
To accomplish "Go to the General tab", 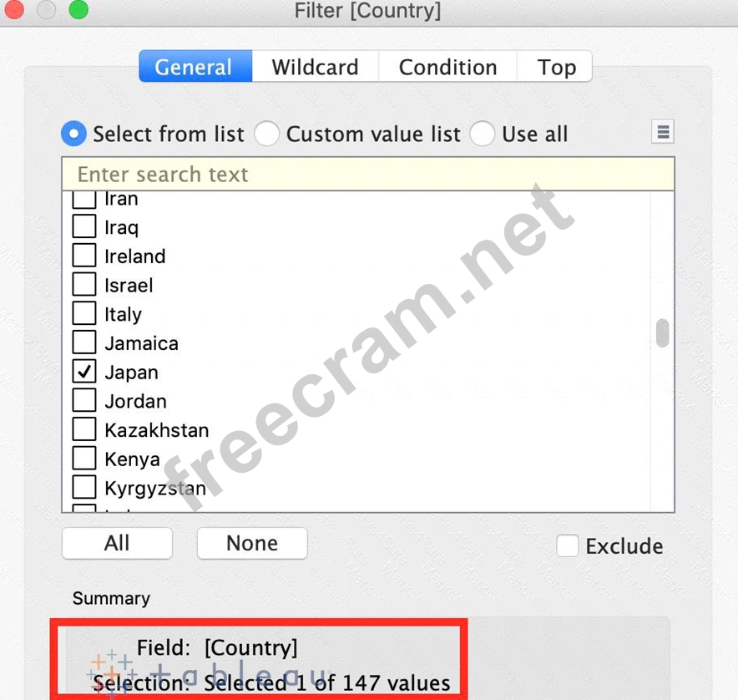I will (x=195, y=67).
